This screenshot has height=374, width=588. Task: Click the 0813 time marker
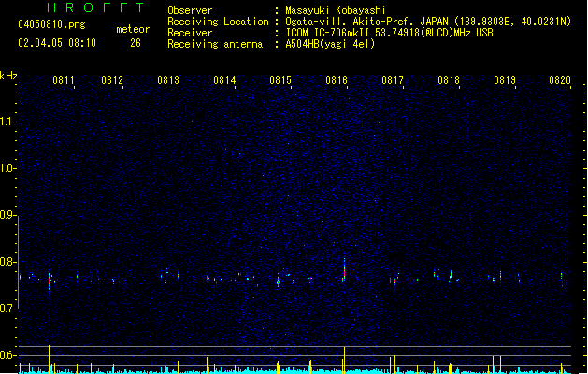(x=168, y=80)
